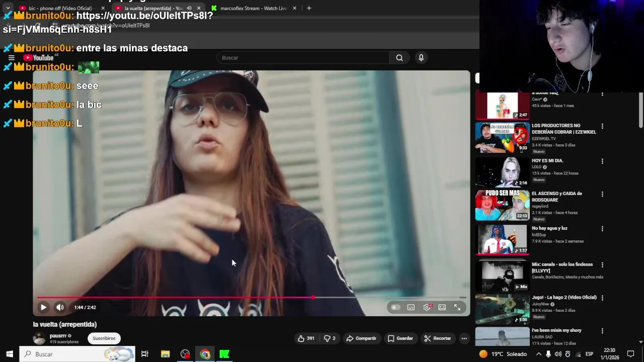Open the YouTube hamburger guide menu
Screen dimensions: 644x362
point(11,58)
